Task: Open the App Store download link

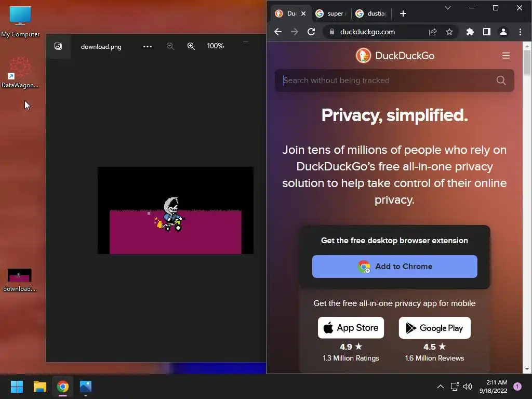Action: point(351,328)
